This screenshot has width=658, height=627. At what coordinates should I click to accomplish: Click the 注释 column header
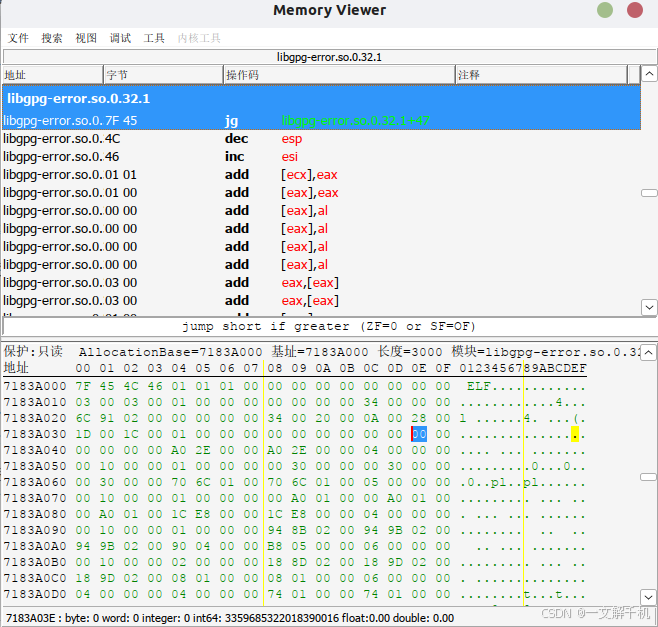coord(541,75)
